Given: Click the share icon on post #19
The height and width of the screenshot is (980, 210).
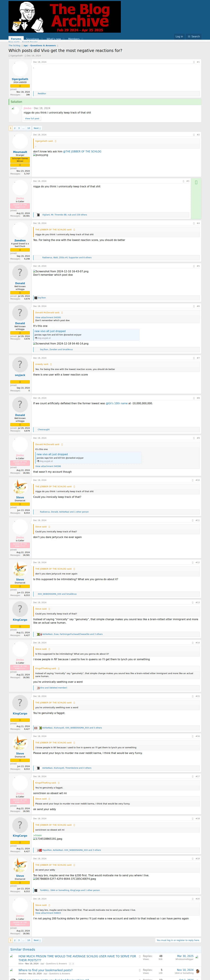Looking at the screenshot, I should [x=192, y=859].
